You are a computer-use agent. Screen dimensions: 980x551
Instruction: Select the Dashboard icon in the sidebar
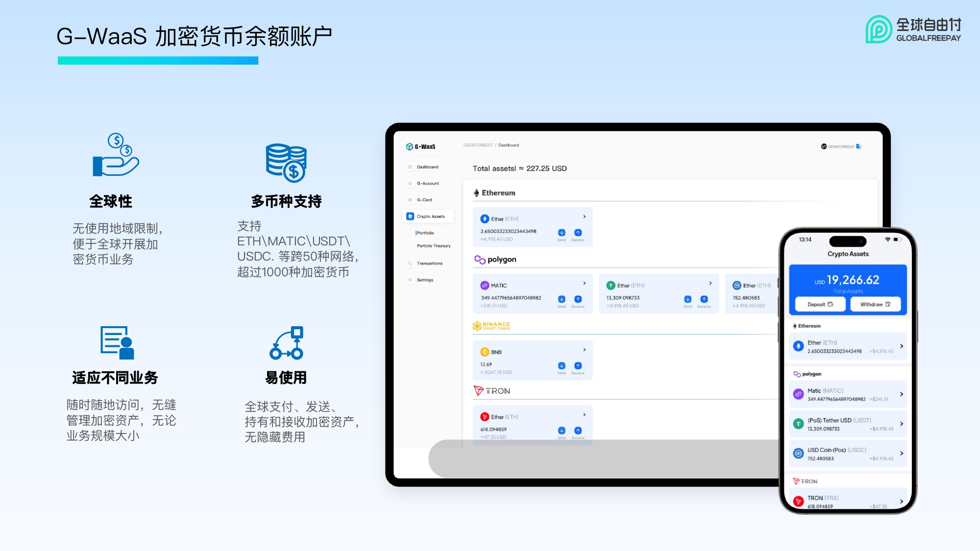[410, 167]
